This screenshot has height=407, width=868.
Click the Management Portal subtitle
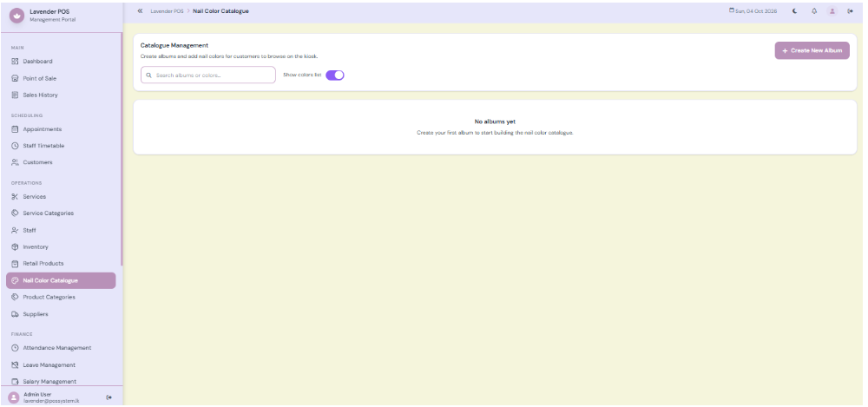click(x=53, y=20)
